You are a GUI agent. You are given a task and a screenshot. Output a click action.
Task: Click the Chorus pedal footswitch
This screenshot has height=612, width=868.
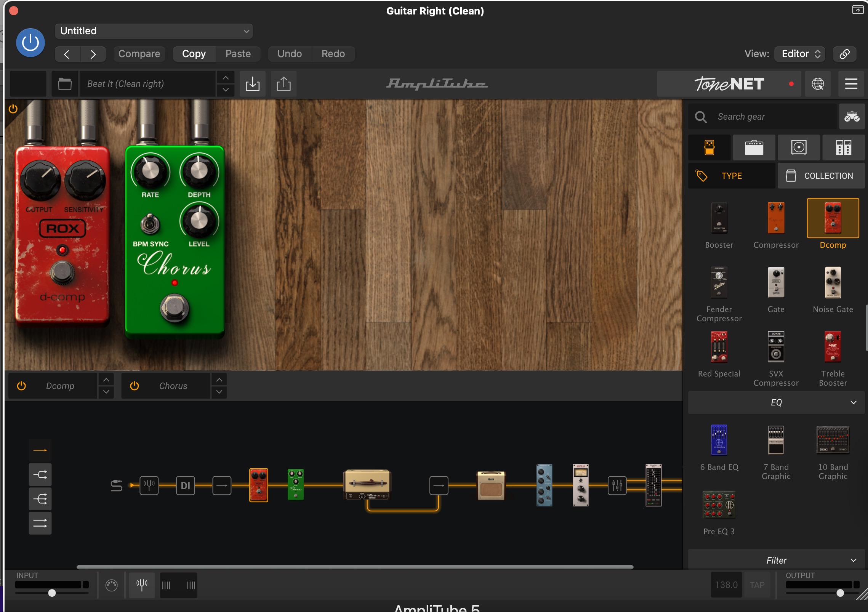(175, 308)
